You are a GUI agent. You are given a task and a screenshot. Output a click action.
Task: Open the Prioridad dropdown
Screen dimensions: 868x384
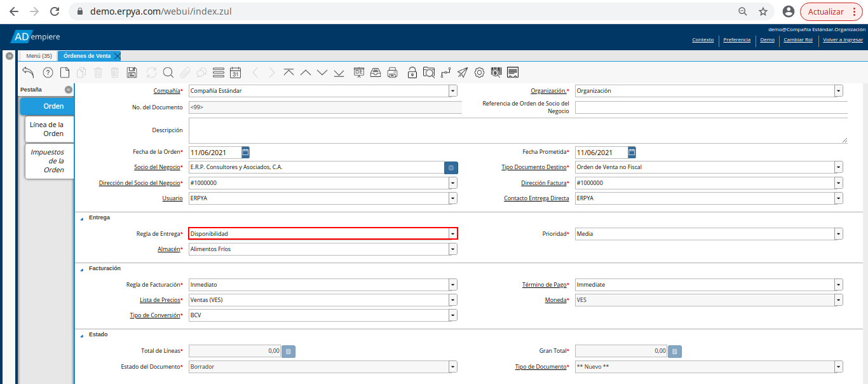[x=839, y=234]
